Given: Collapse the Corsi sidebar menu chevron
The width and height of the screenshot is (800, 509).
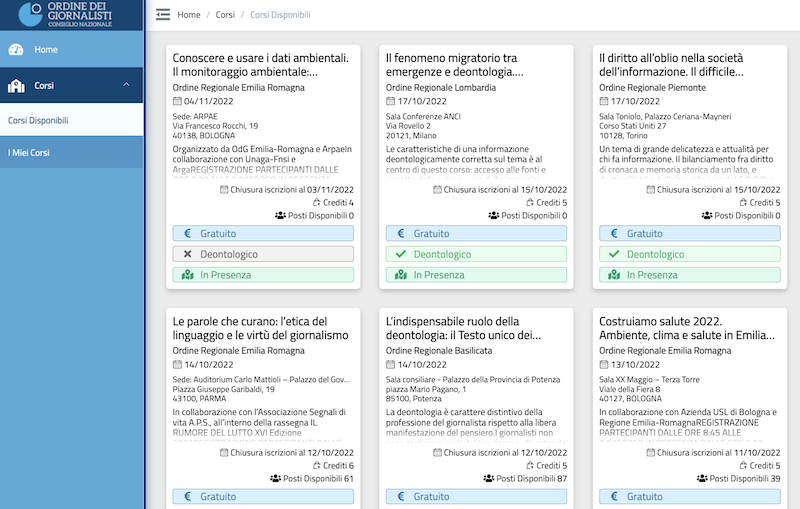Looking at the screenshot, I should click(126, 85).
